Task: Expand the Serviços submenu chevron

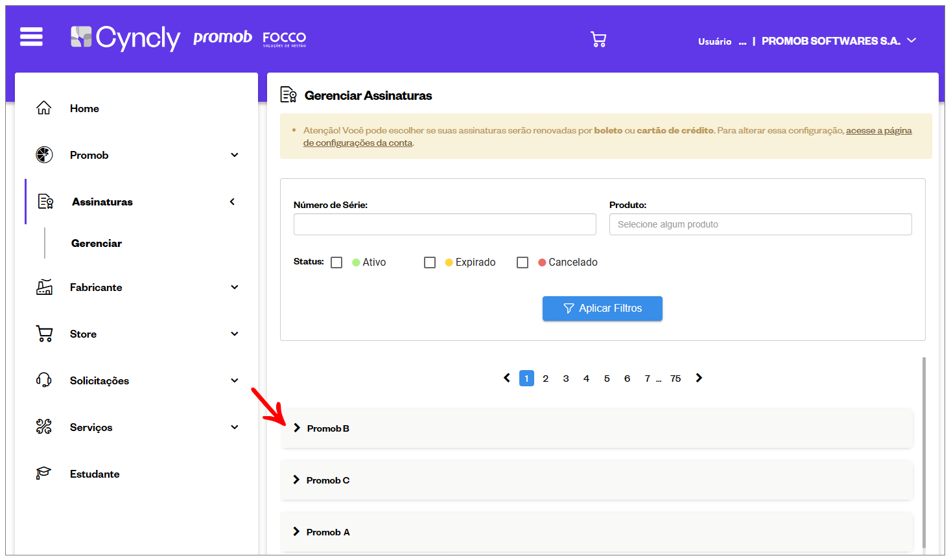Action: click(235, 427)
